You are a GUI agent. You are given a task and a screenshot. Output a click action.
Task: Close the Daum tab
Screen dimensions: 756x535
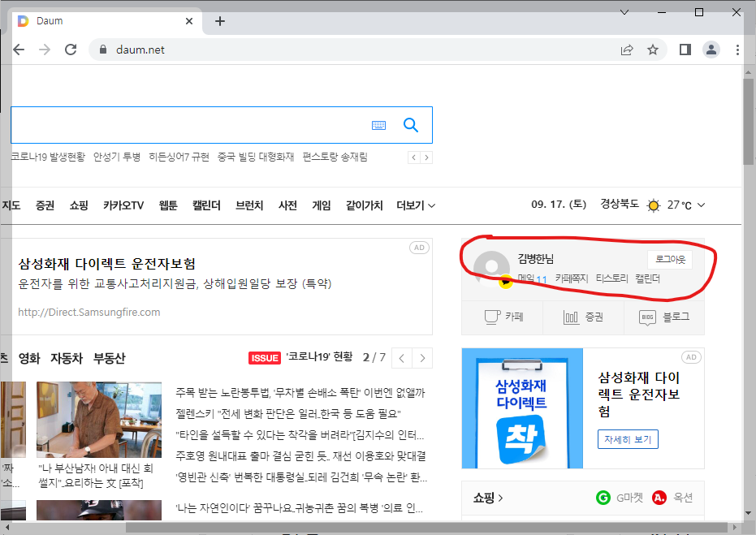pos(189,21)
